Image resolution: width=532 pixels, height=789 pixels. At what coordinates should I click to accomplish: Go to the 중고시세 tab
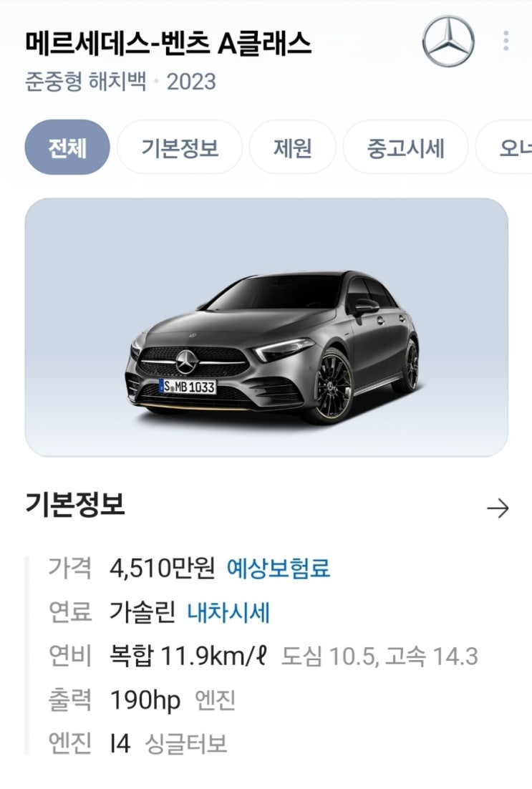pyautogui.click(x=406, y=147)
